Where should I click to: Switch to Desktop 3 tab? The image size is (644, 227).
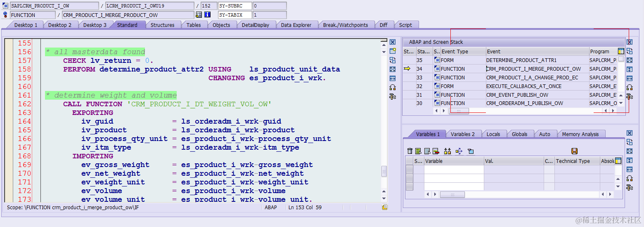[95, 25]
